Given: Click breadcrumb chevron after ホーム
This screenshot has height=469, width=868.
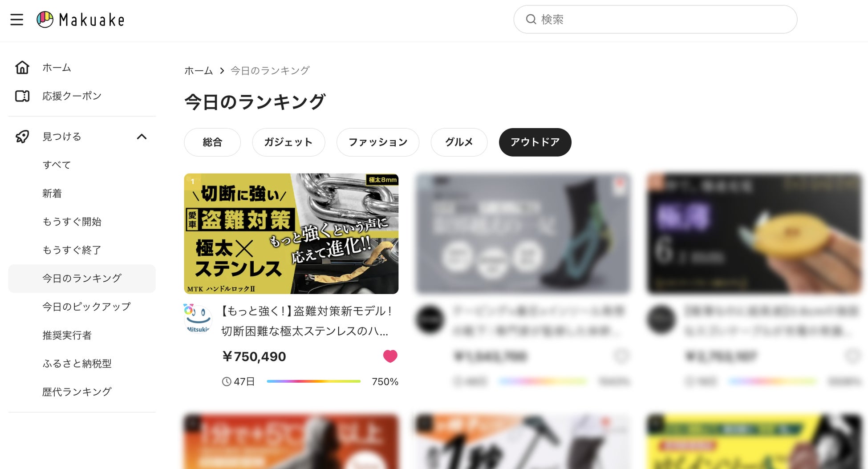Looking at the screenshot, I should click(222, 71).
